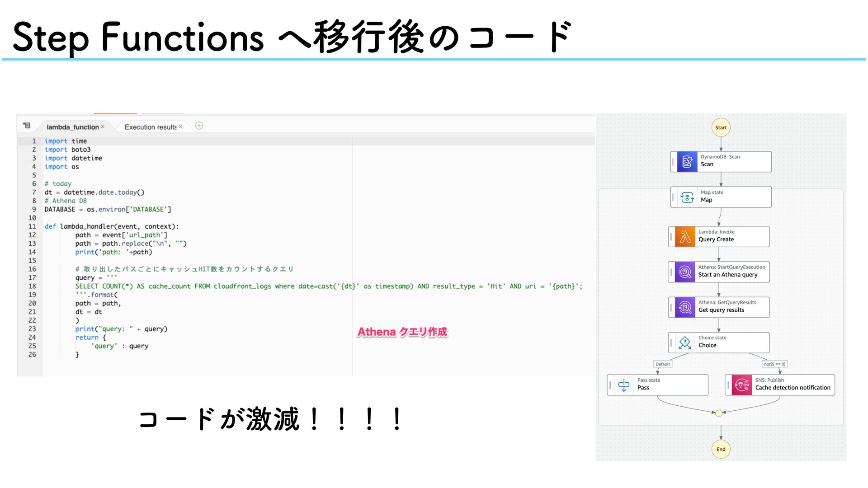Select the Athena StartQueryExecution icon
This screenshot has height=488, width=868.
[685, 272]
